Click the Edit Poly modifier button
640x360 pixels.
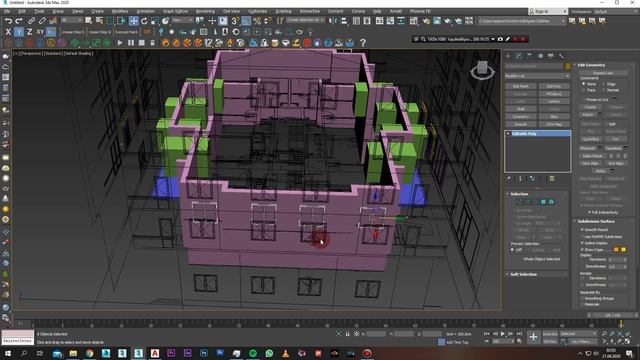point(554,86)
